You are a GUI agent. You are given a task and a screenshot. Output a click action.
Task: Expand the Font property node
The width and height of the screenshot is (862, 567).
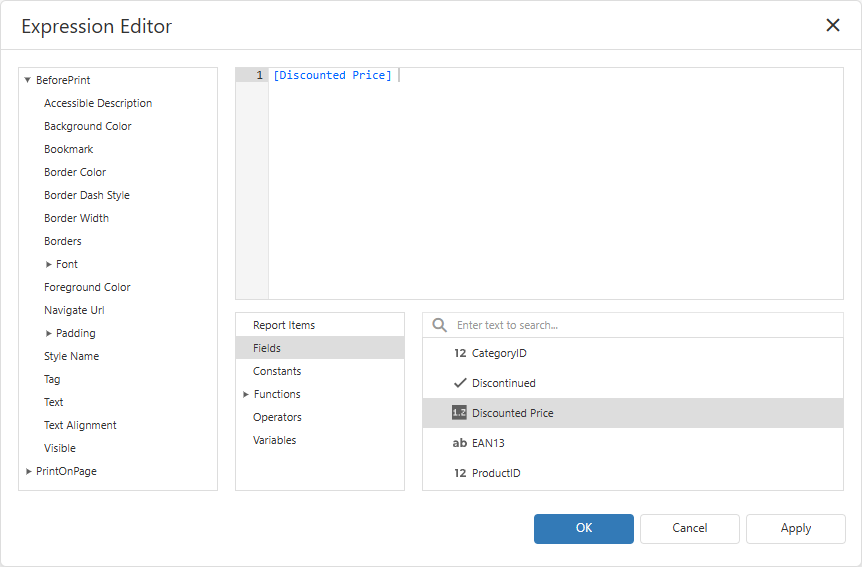tap(48, 265)
